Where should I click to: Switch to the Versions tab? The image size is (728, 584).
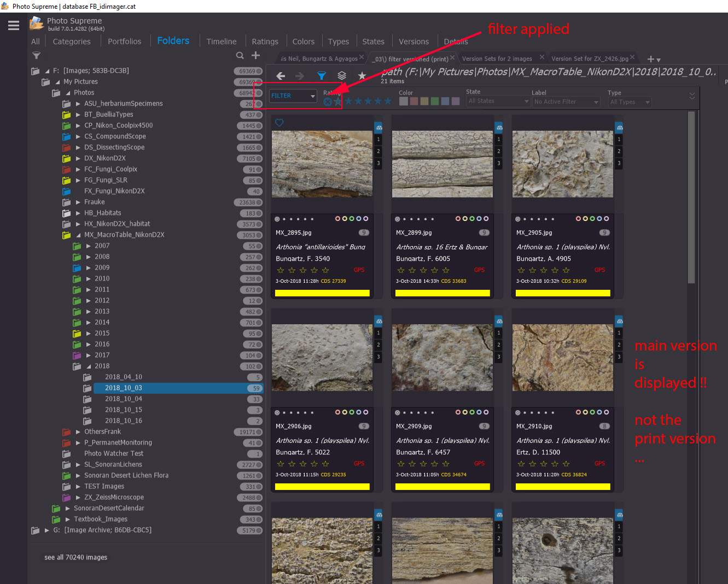pyautogui.click(x=414, y=42)
